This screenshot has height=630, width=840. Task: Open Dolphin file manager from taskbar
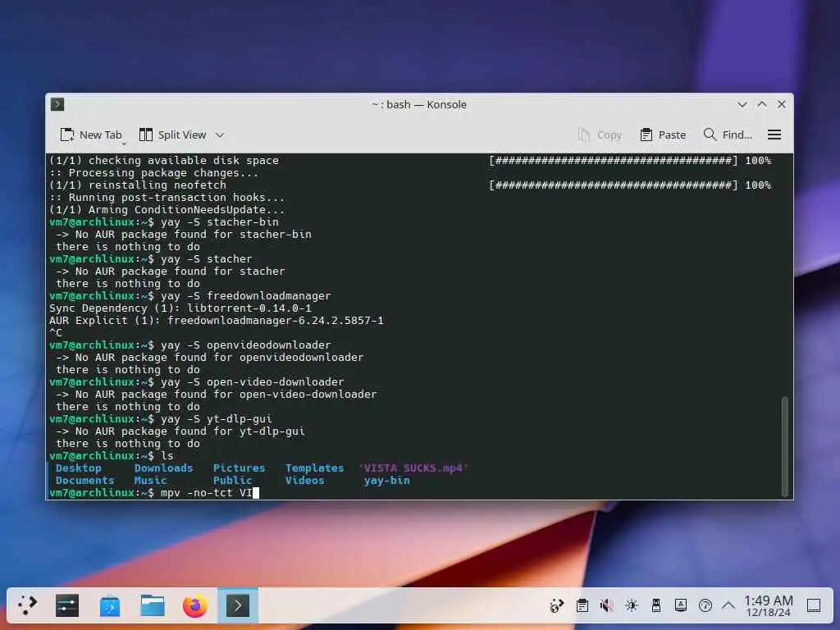coord(153,606)
